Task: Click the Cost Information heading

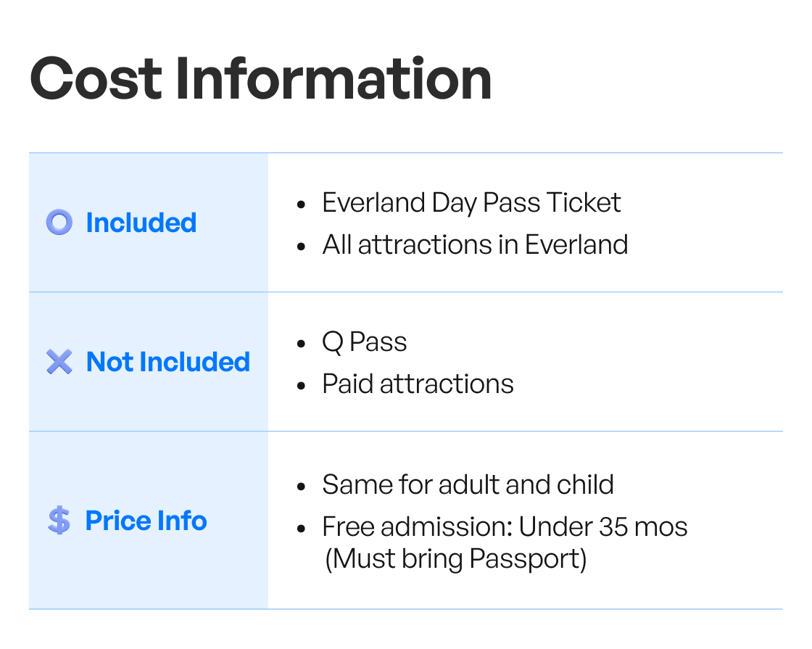Action: pyautogui.click(x=260, y=79)
